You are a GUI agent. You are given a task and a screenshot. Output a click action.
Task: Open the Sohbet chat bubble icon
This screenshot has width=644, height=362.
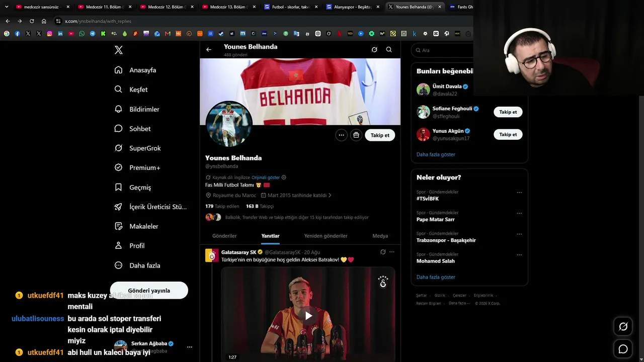pyautogui.click(x=118, y=129)
